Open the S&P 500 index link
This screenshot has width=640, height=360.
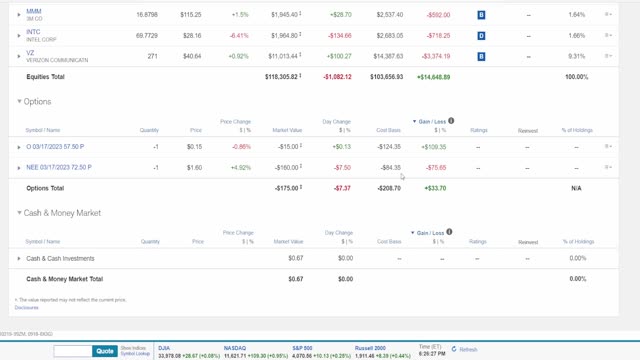(x=302, y=348)
